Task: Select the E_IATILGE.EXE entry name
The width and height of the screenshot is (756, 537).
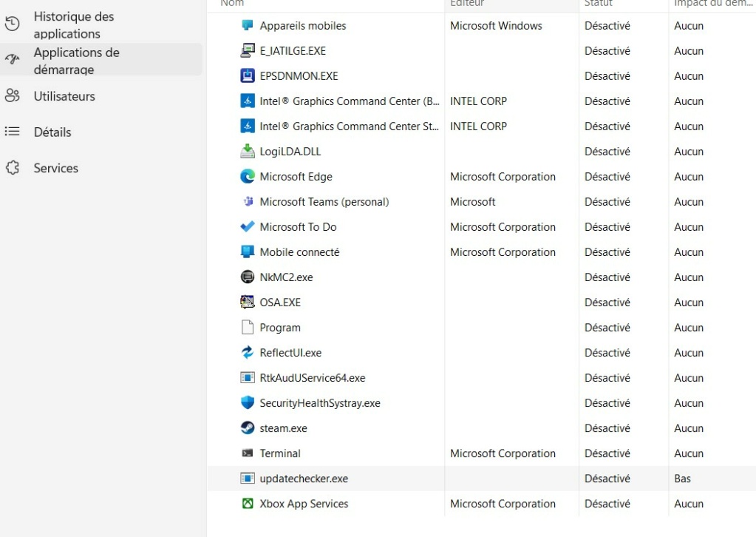Action: point(293,50)
